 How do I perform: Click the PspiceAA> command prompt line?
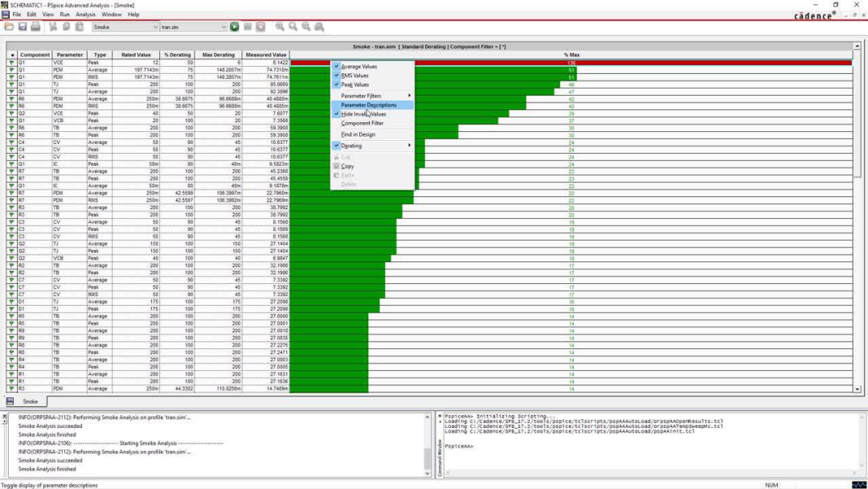tap(459, 446)
